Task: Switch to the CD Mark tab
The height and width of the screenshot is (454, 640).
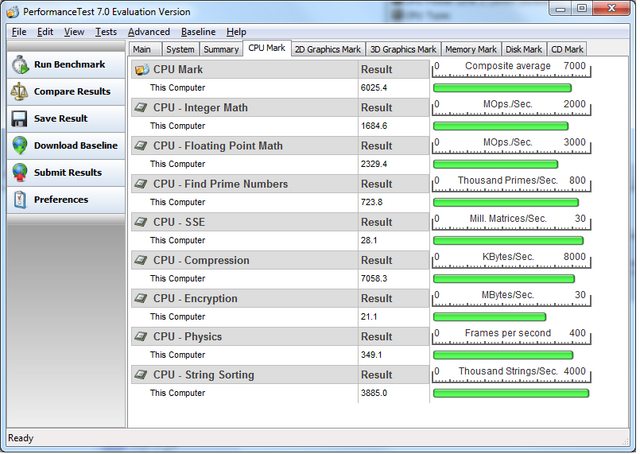Action: click(567, 49)
